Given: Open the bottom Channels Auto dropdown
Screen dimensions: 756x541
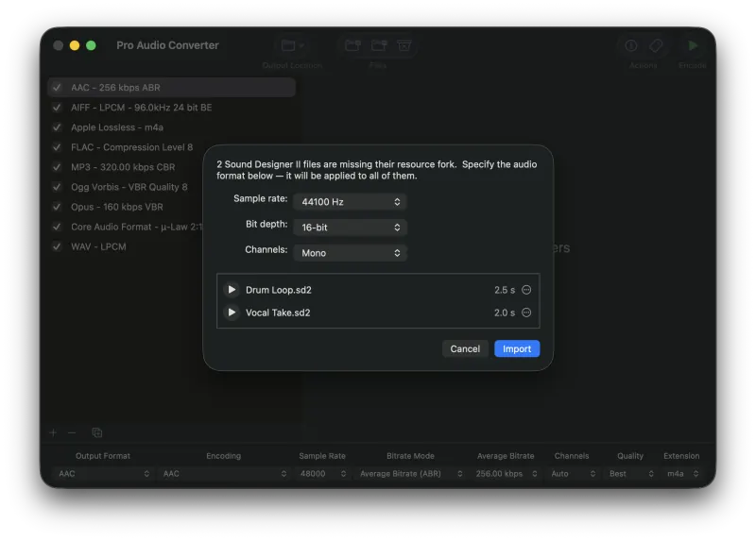Looking at the screenshot, I should coord(573,474).
